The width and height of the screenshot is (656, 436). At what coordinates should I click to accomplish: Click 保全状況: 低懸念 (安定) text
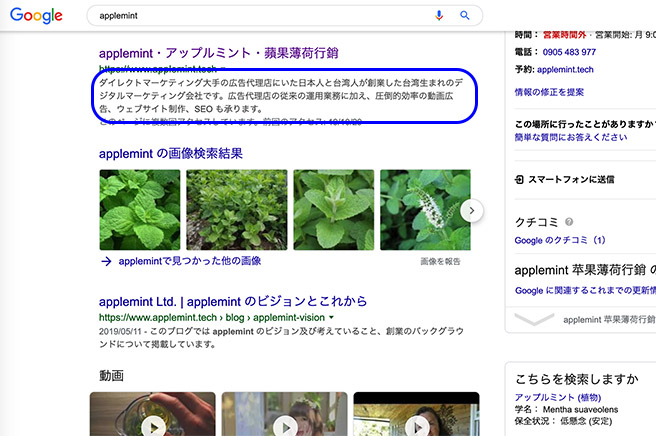(563, 421)
